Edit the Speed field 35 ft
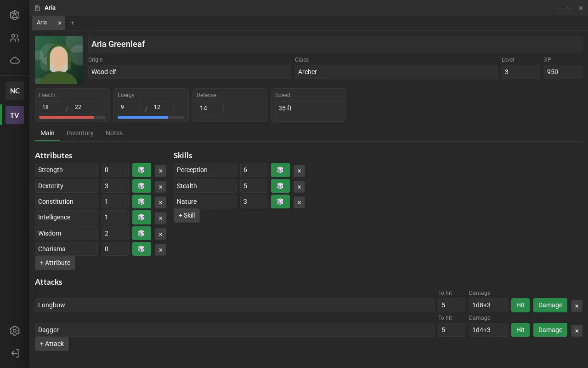 pyautogui.click(x=309, y=109)
